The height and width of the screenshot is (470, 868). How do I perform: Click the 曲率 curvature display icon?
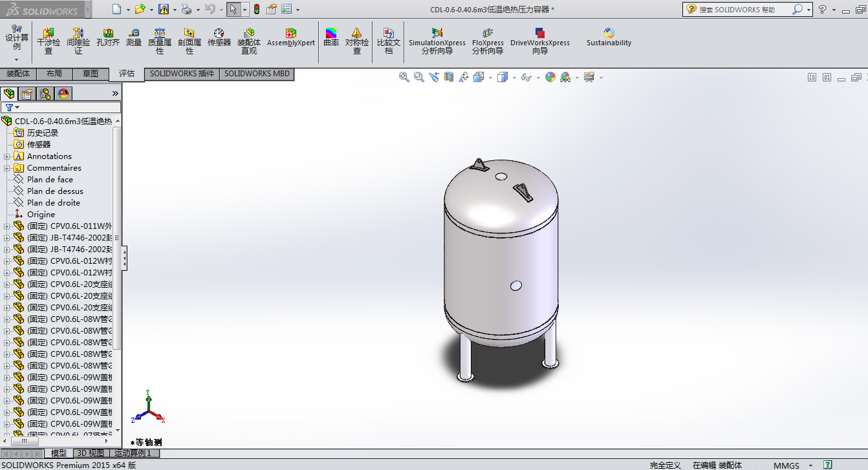(x=331, y=37)
